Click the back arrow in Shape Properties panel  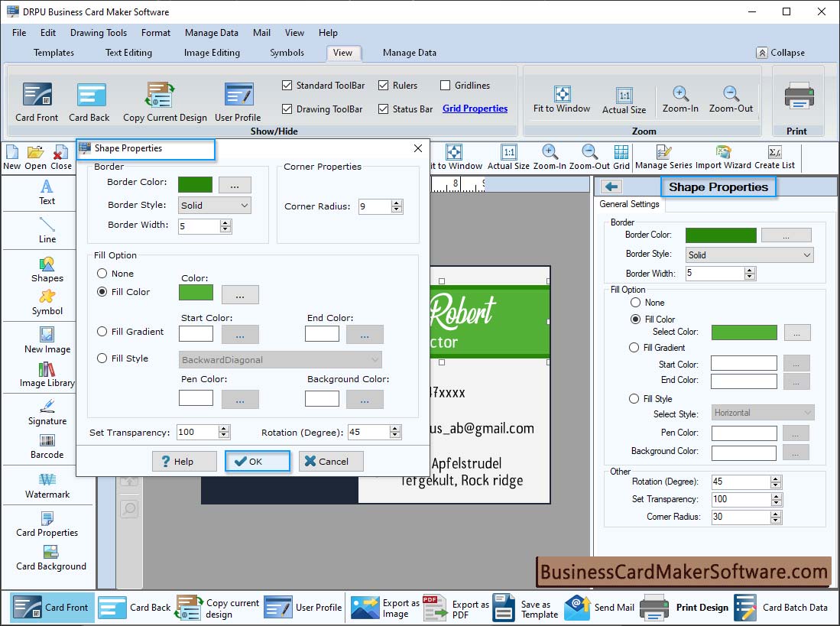[611, 187]
